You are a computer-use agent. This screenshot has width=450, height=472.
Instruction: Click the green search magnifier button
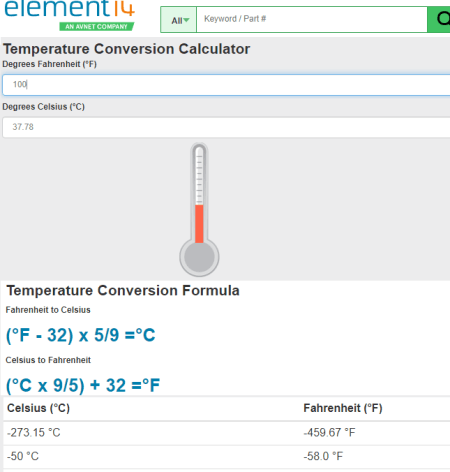(x=439, y=19)
